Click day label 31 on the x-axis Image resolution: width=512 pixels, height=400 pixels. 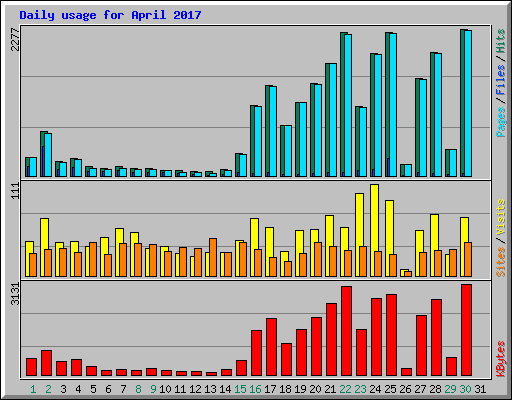tap(480, 389)
